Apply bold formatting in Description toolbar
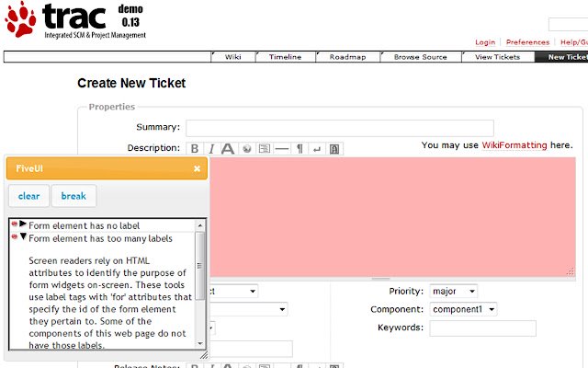The height and width of the screenshot is (368, 588). click(195, 149)
